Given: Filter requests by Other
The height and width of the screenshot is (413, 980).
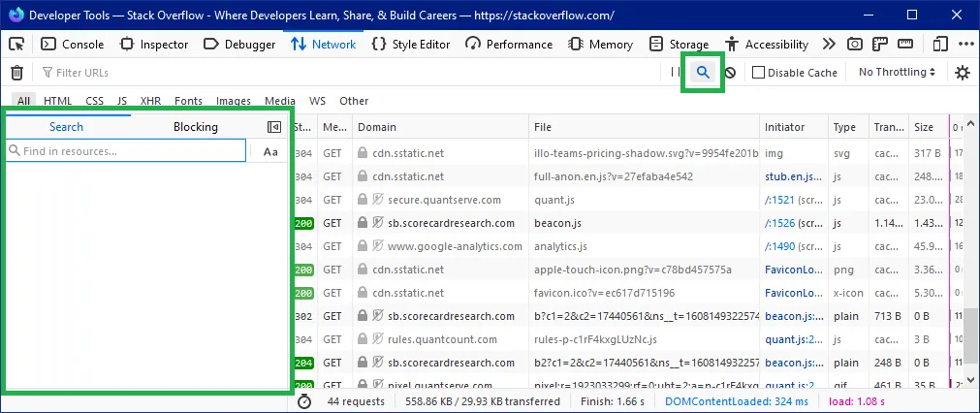Looking at the screenshot, I should tap(354, 101).
